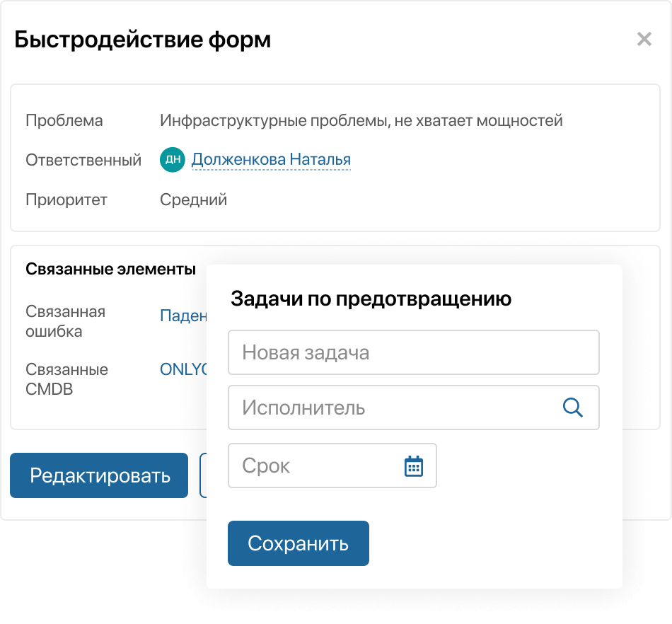672x624 pixels.
Task: Open the Паден related error link
Action: point(183,316)
